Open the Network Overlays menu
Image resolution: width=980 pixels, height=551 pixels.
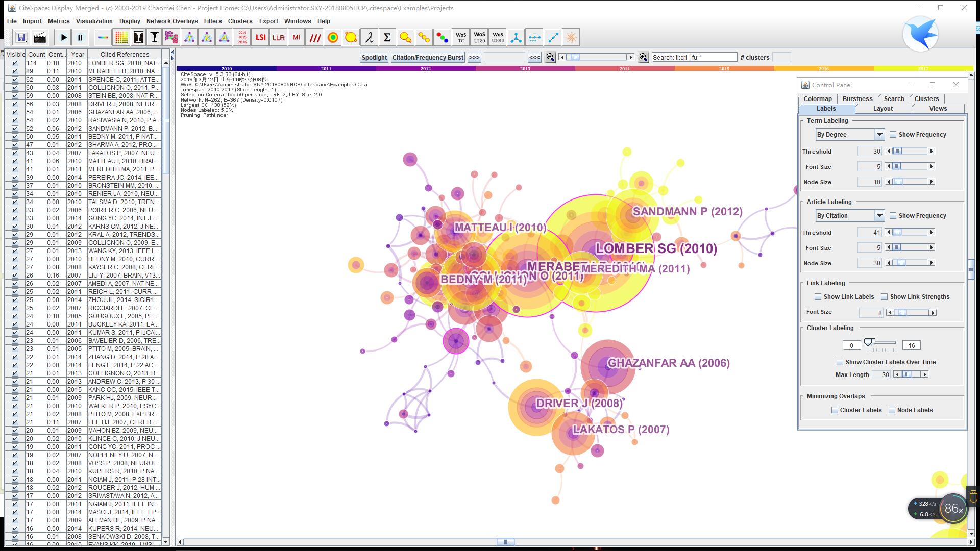[171, 21]
